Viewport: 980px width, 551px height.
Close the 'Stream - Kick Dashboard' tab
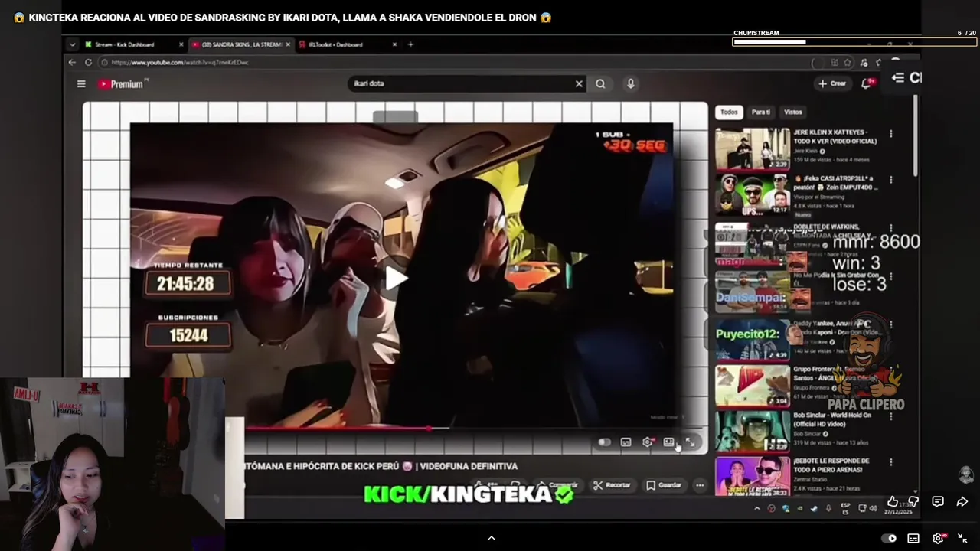point(181,44)
